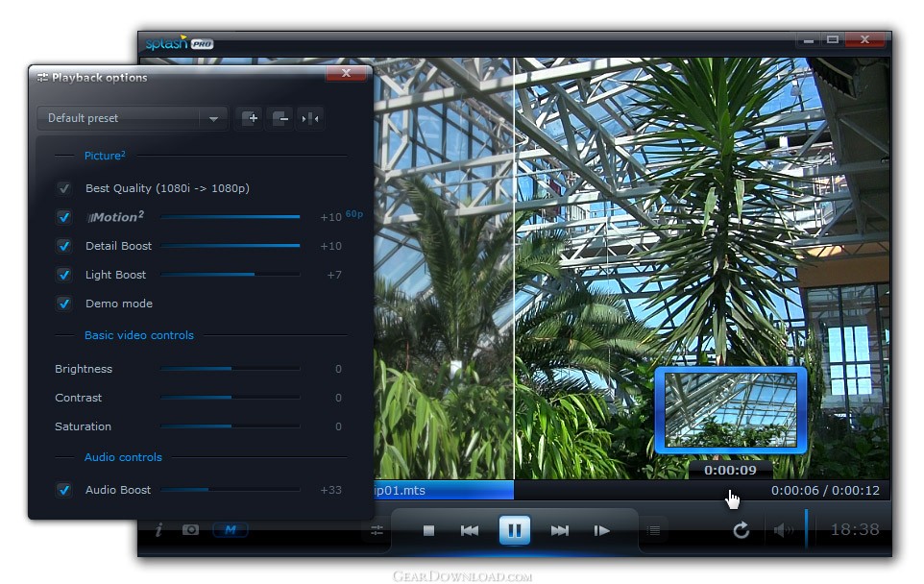This screenshot has width=924, height=584.
Task: Stop video playback
Action: 428,531
